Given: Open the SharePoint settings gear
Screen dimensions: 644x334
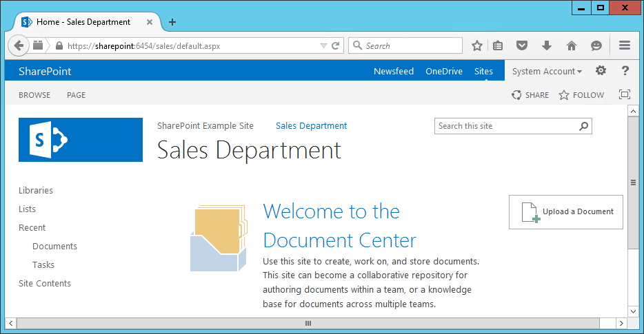Looking at the screenshot, I should pyautogui.click(x=601, y=70).
